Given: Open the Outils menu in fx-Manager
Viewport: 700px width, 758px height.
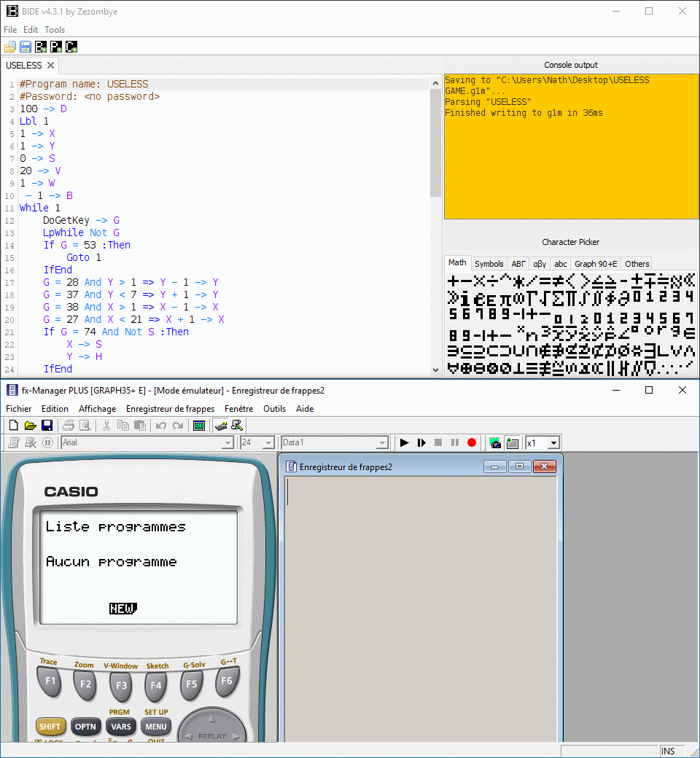Looking at the screenshot, I should [x=274, y=408].
